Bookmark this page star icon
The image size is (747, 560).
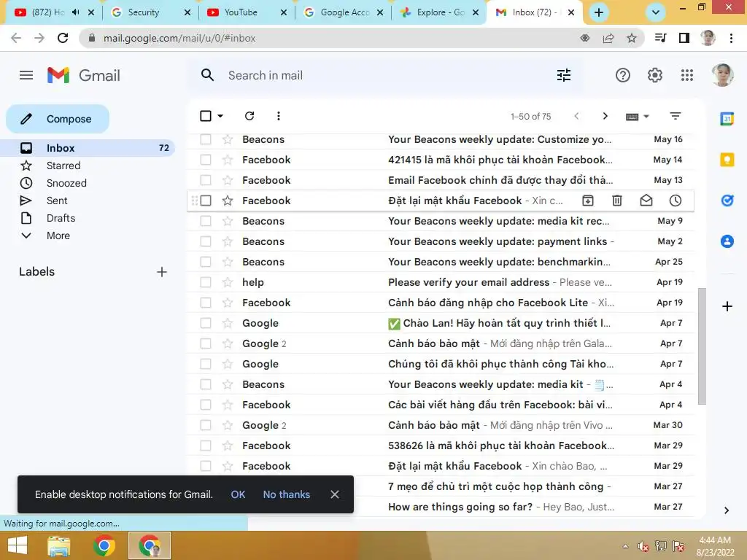pyautogui.click(x=632, y=38)
